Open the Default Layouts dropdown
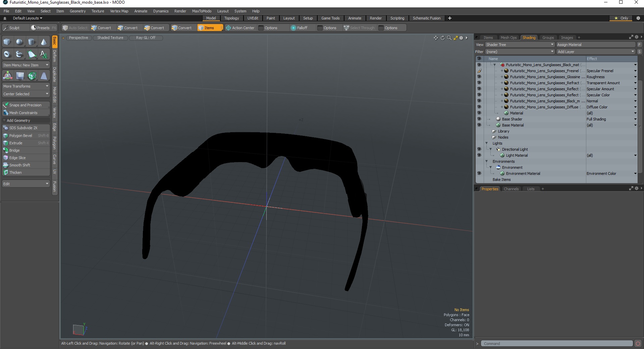 tap(28, 18)
